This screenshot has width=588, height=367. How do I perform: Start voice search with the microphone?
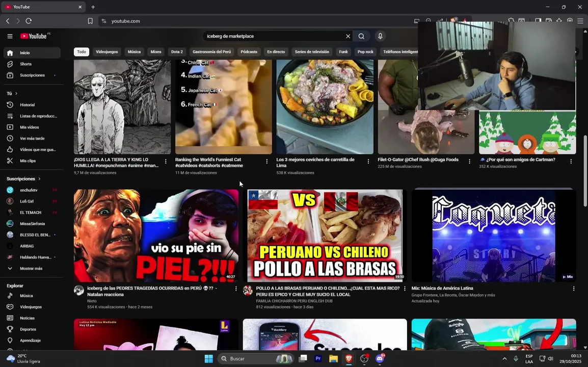(x=380, y=36)
